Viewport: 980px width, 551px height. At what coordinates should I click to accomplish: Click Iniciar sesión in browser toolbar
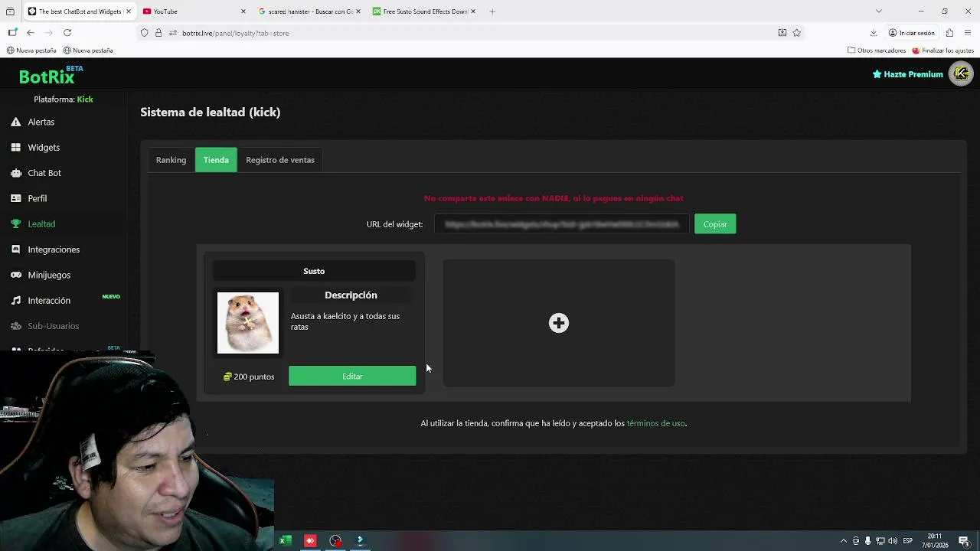tap(912, 33)
